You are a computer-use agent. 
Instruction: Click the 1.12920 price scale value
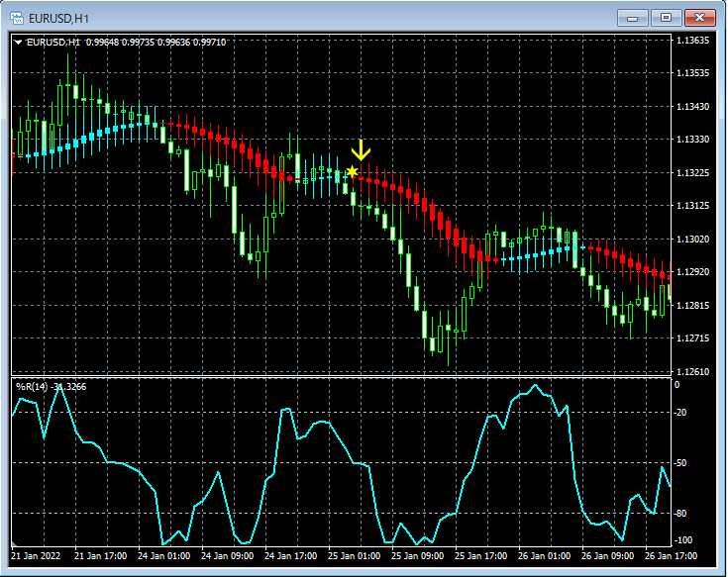(x=692, y=272)
